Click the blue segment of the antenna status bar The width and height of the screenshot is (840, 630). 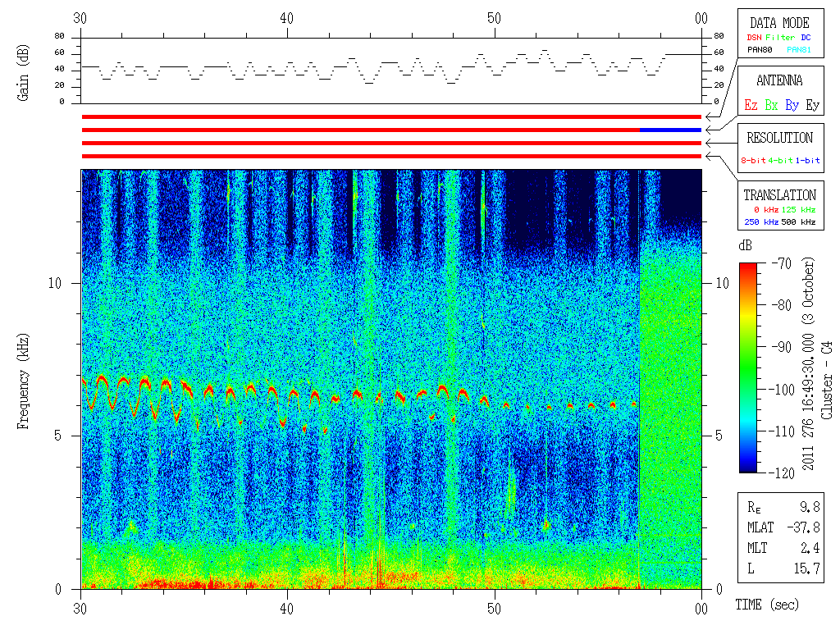(671, 130)
